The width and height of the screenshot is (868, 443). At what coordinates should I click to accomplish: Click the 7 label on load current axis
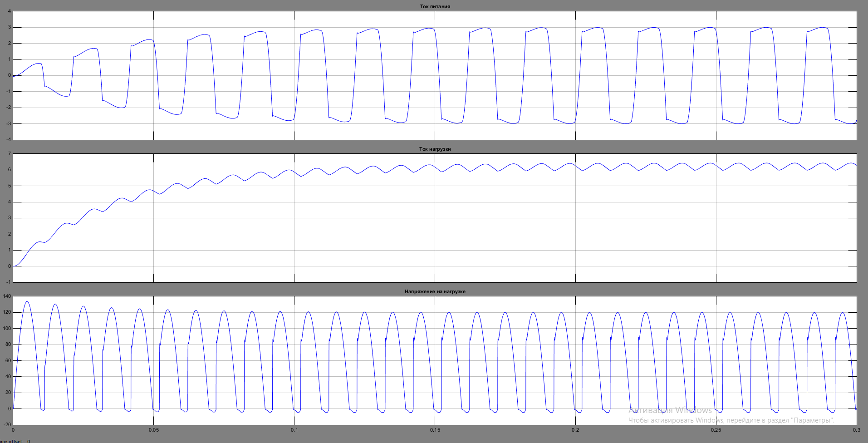coord(9,153)
